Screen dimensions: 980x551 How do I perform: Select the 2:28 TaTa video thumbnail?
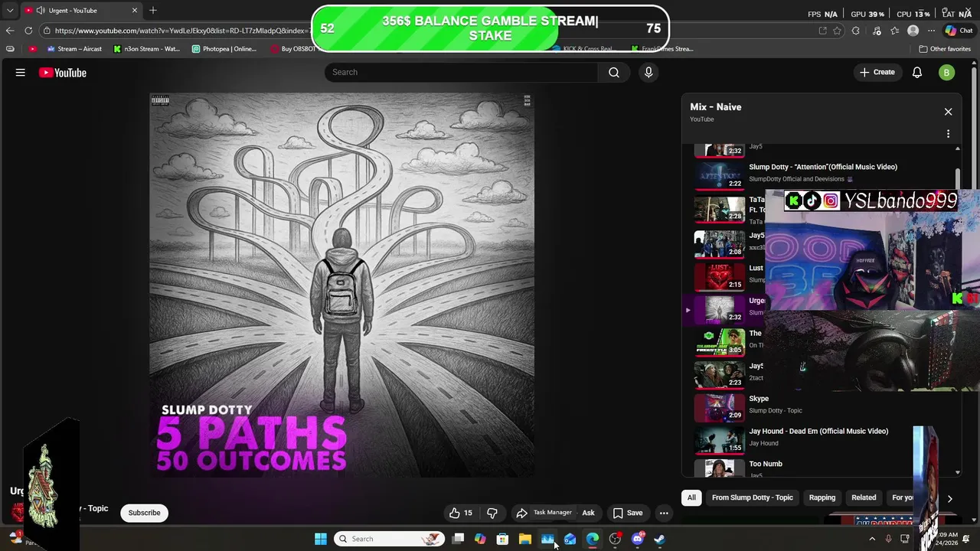[x=720, y=208]
